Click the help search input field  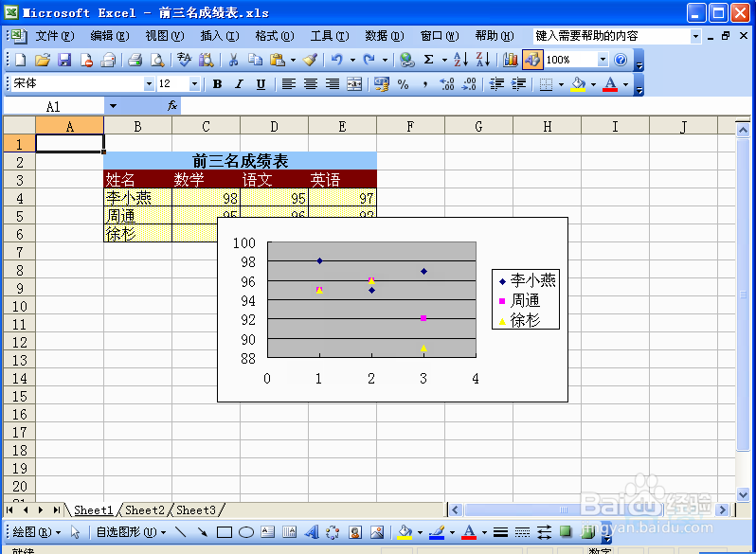611,36
